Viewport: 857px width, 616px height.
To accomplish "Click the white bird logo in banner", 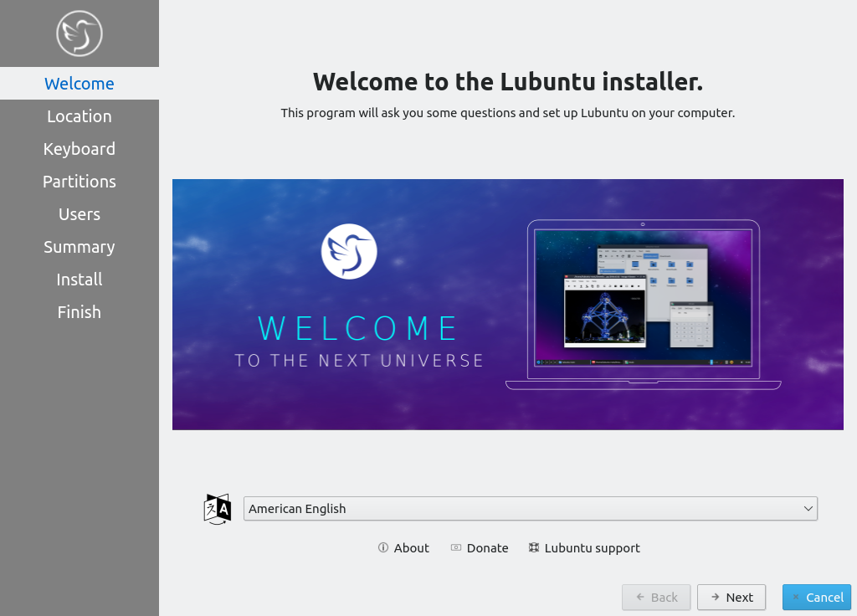I will (349, 251).
